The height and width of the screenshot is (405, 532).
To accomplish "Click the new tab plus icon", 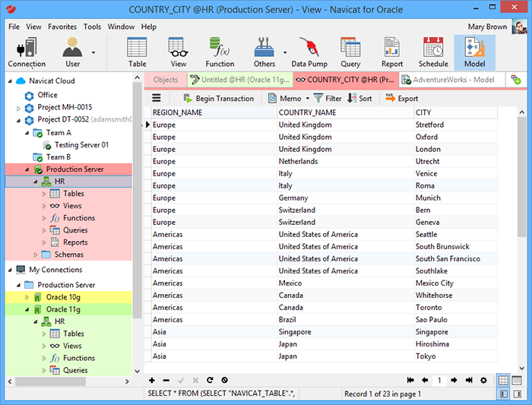I will (x=516, y=80).
